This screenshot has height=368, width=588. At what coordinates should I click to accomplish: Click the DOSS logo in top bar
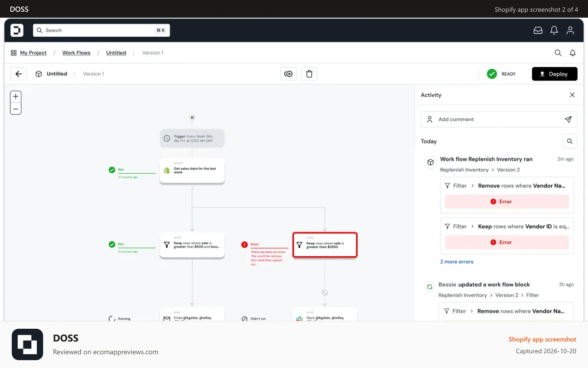17,30
